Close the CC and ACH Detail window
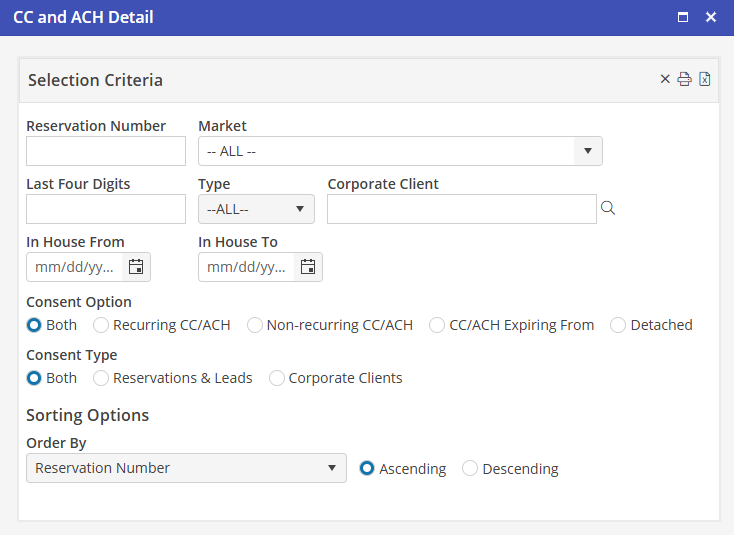Screen dimensions: 734x535 [x=711, y=17]
